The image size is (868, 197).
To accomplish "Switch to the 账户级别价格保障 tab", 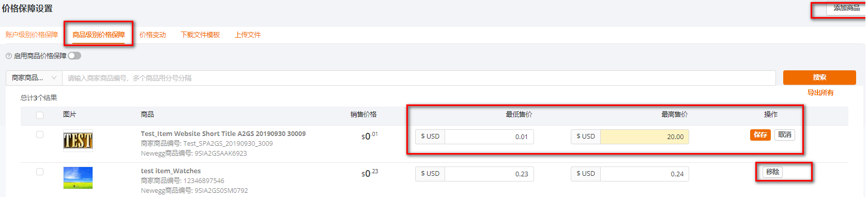I will pos(32,35).
